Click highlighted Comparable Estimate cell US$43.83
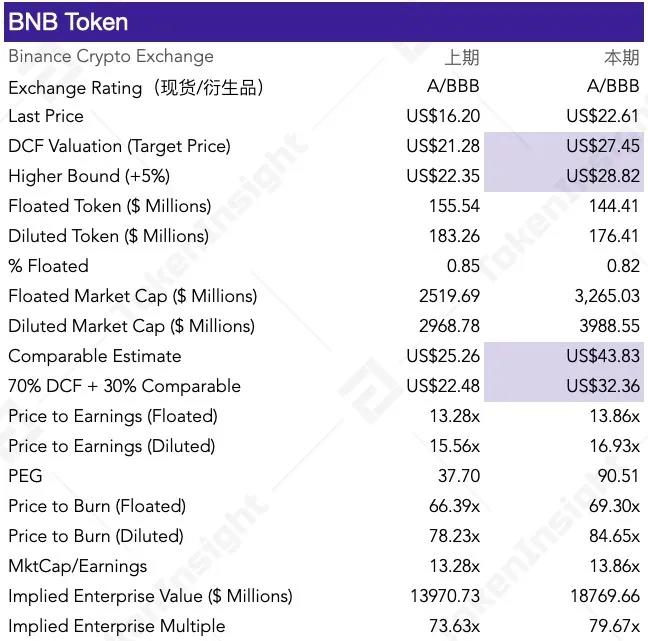 pos(602,356)
